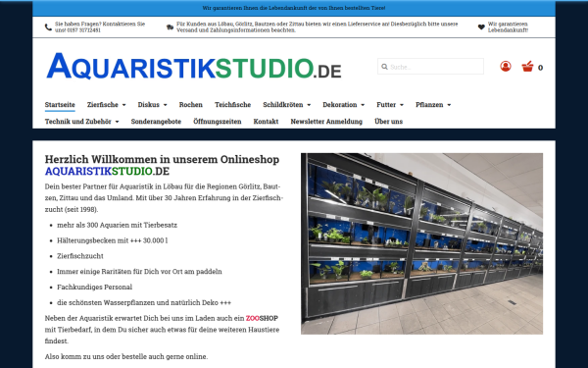Open the Sonderangebote menu item

click(156, 122)
